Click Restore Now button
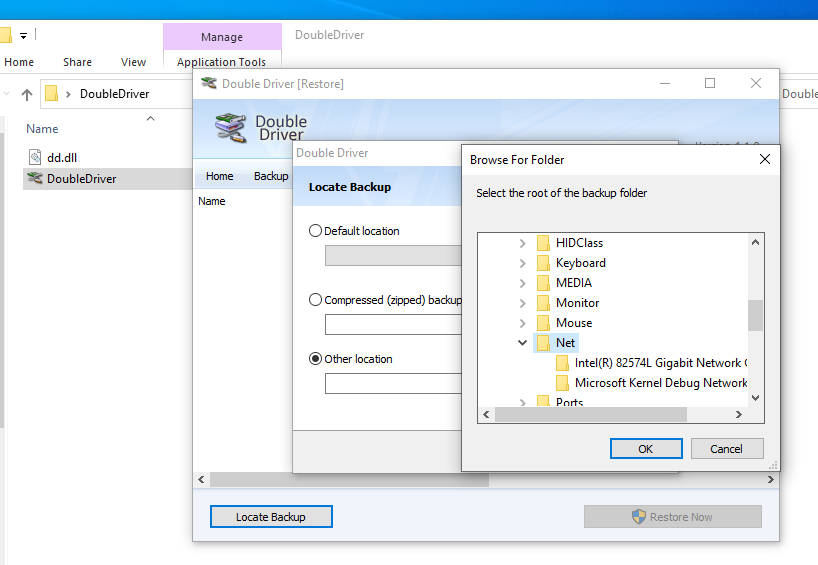The height and width of the screenshot is (565, 818). (x=672, y=516)
